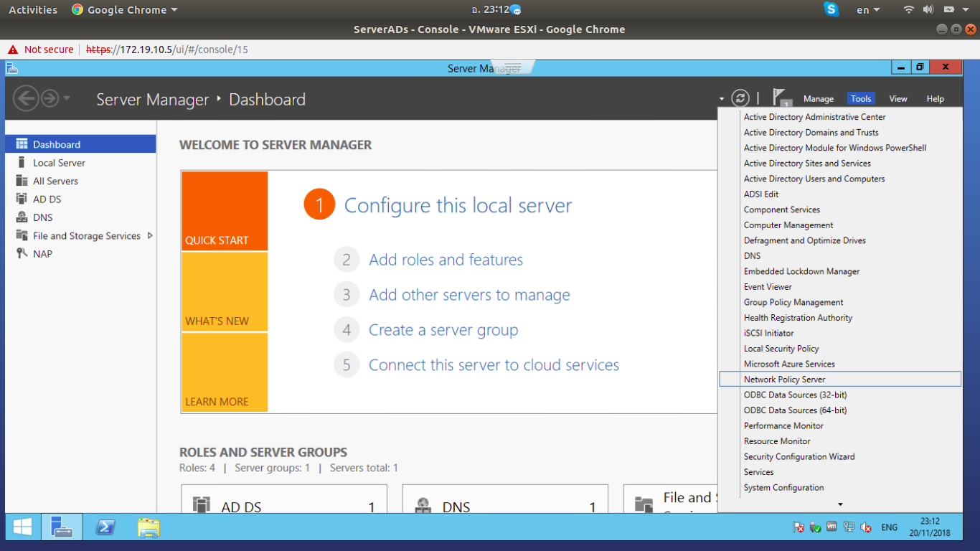980x551 pixels.
Task: Click the Server Manager taskbar icon
Action: pos(62,527)
